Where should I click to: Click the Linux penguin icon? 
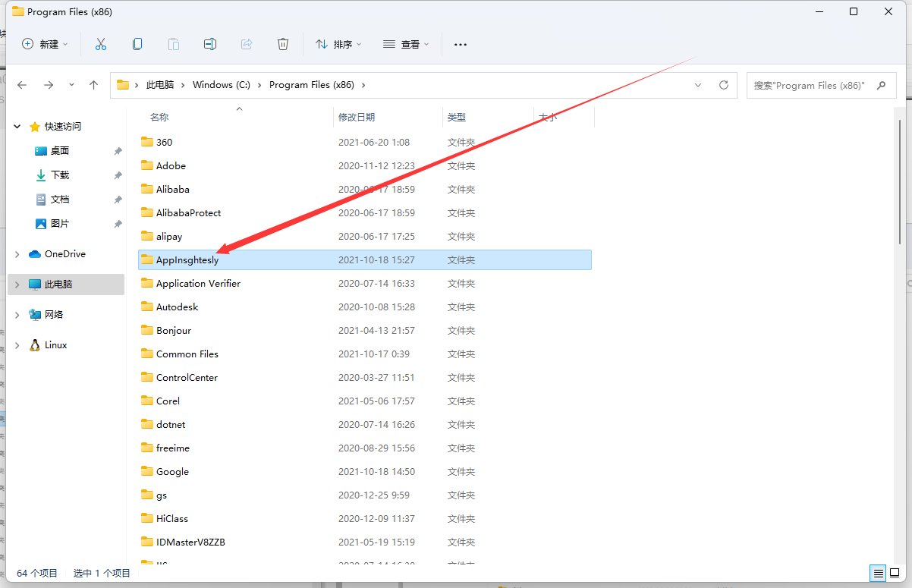[x=35, y=345]
